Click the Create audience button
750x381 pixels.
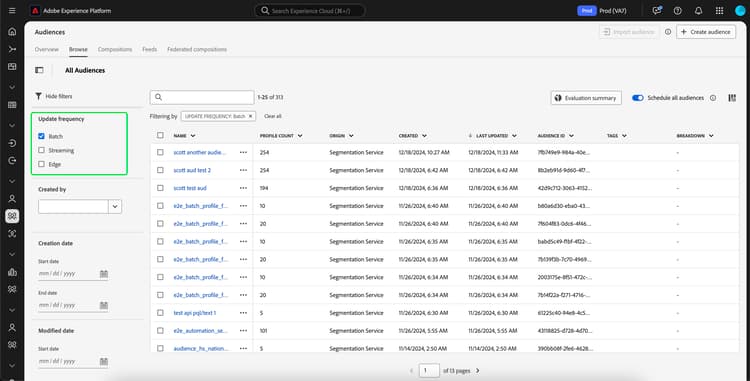click(706, 32)
